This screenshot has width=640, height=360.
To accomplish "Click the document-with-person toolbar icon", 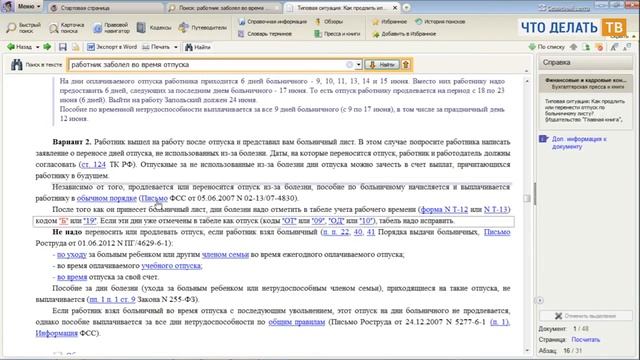I will (587, 47).
